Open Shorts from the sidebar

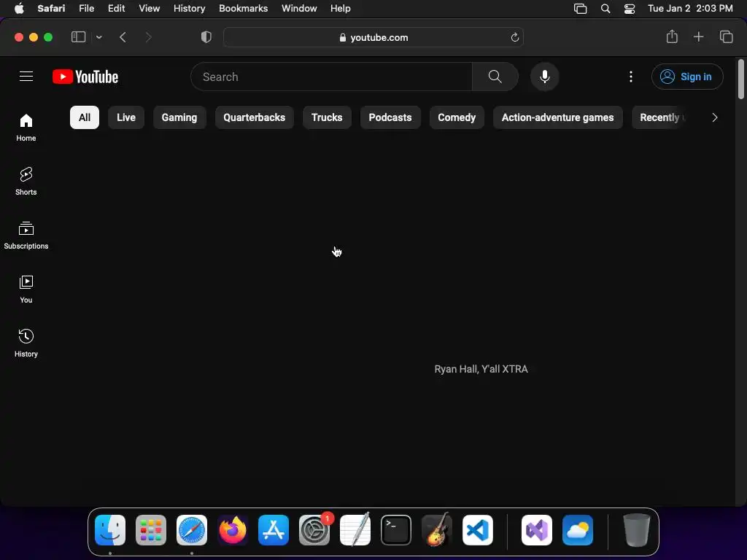26,182
